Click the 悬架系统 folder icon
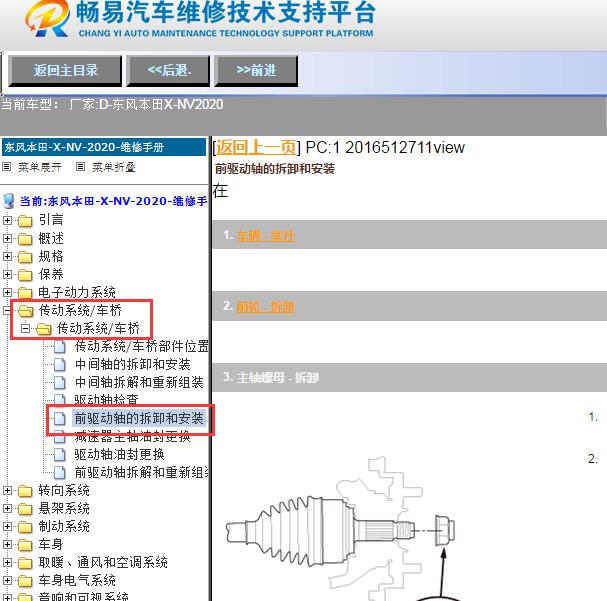This screenshot has height=601, width=607. [25, 509]
